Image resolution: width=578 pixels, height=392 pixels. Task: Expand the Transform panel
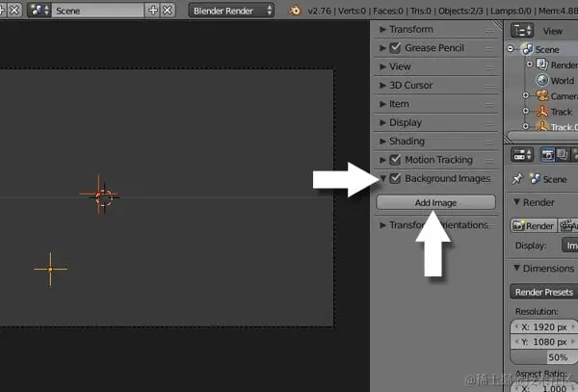coord(382,29)
